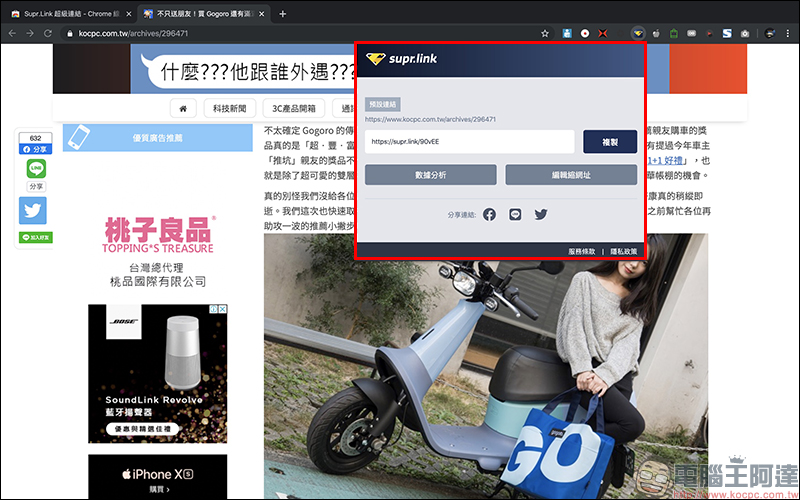800x500 pixels.
Task: Share short link to Facebook in popup
Action: pyautogui.click(x=489, y=215)
